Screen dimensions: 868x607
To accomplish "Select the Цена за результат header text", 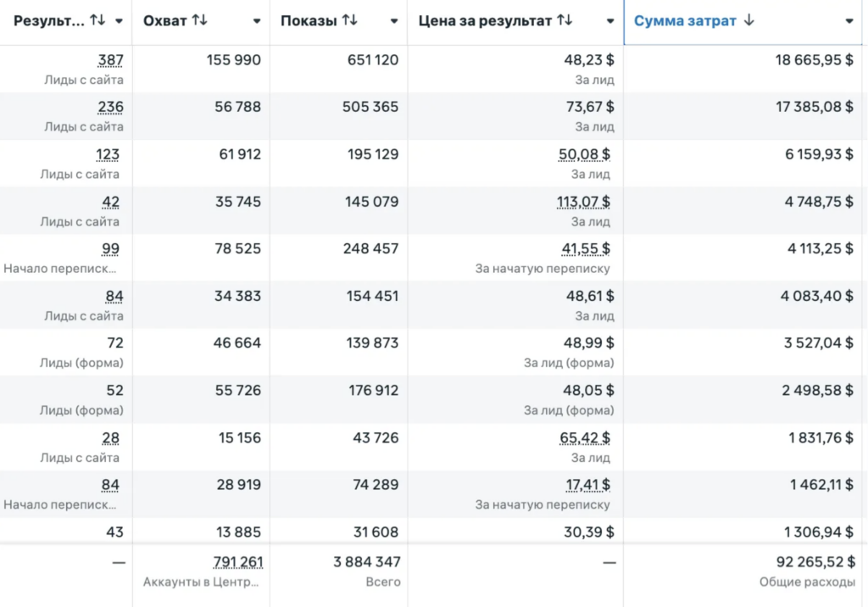I will [485, 21].
